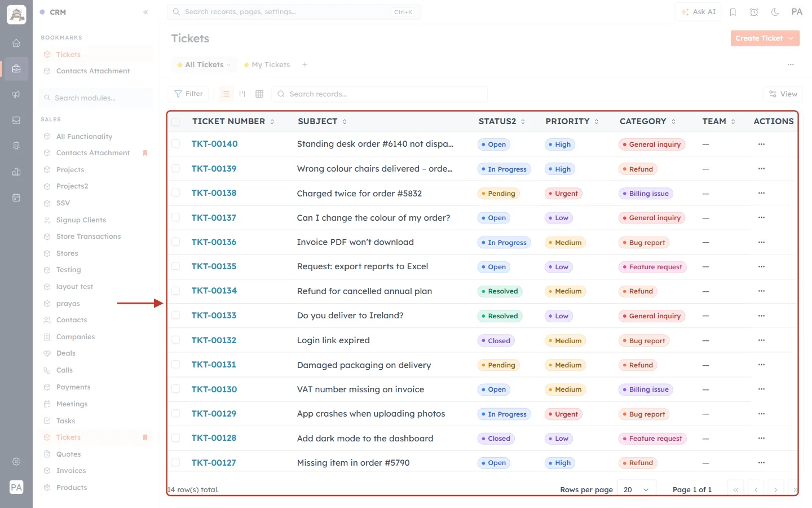Viewport: 812px width, 508px height.
Task: Open Contacts in the Sales sidebar
Action: point(72,320)
